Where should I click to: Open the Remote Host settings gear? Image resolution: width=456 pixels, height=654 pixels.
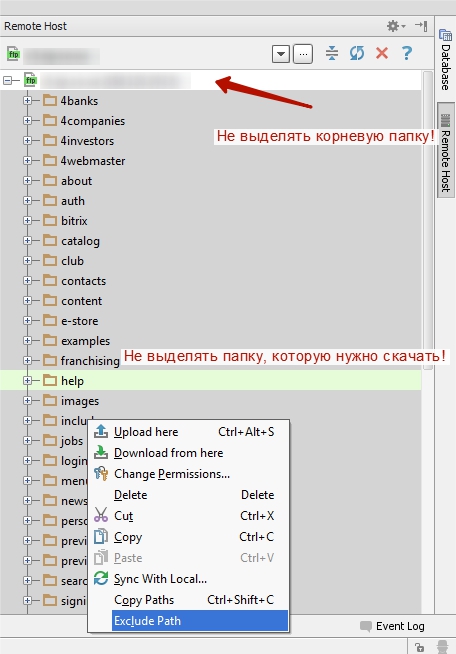pos(396,26)
